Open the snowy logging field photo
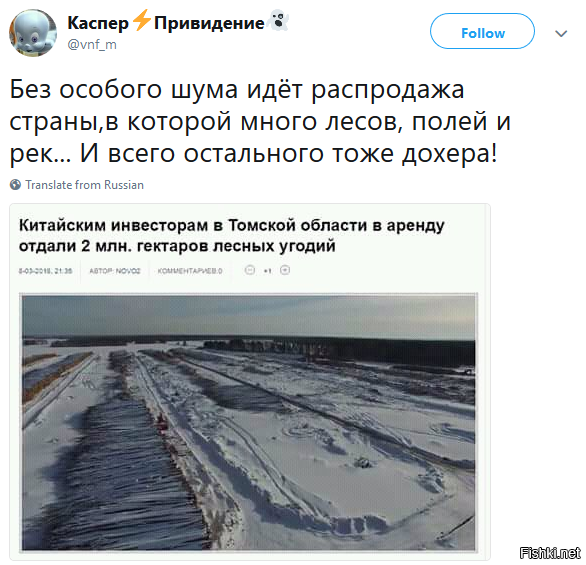 249,422
